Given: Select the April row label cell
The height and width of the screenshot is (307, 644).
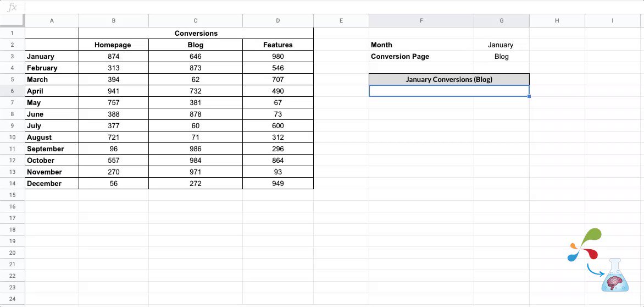Looking at the screenshot, I should tap(52, 91).
